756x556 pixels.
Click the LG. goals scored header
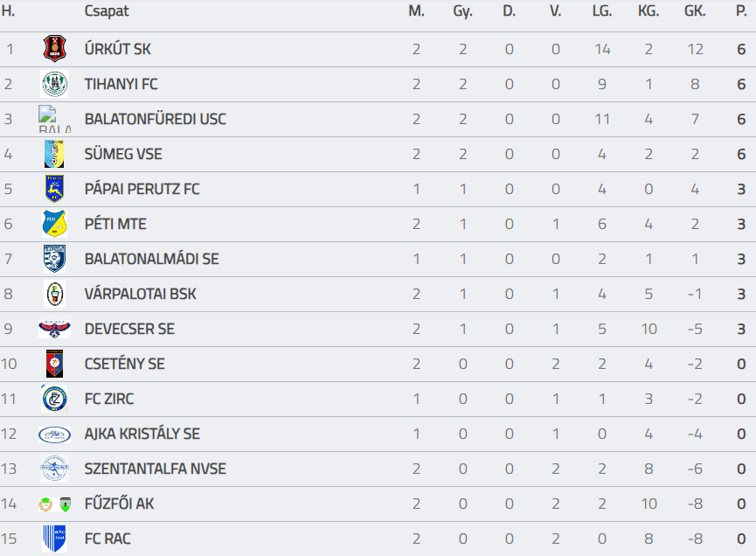click(x=601, y=11)
